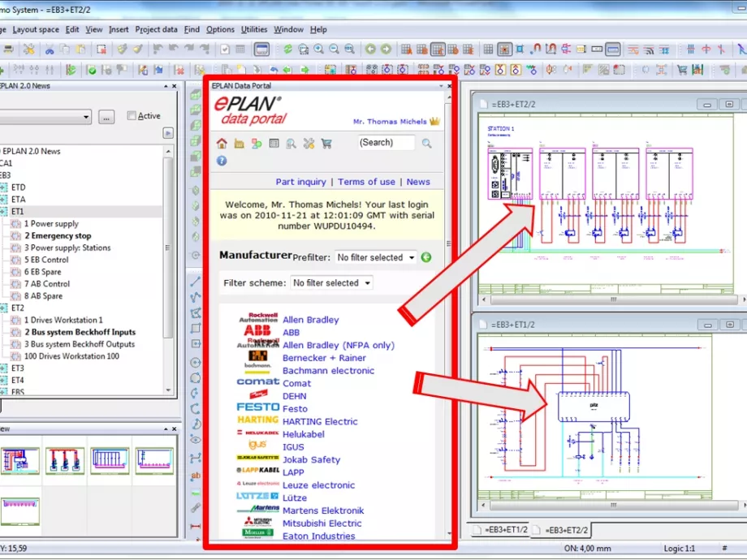747x560 pixels.
Task: Select 2 Bus system Beckhoff Inputs page
Action: pos(80,333)
